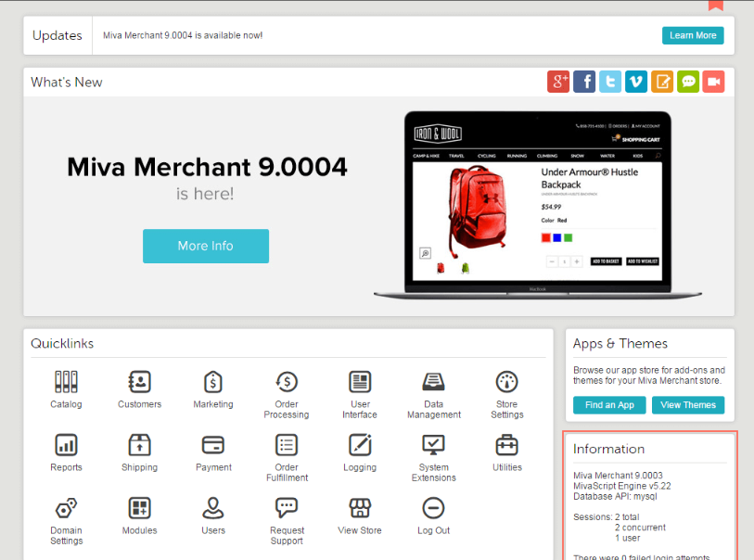Open Order Processing quicklink
754x560 pixels.
[287, 382]
